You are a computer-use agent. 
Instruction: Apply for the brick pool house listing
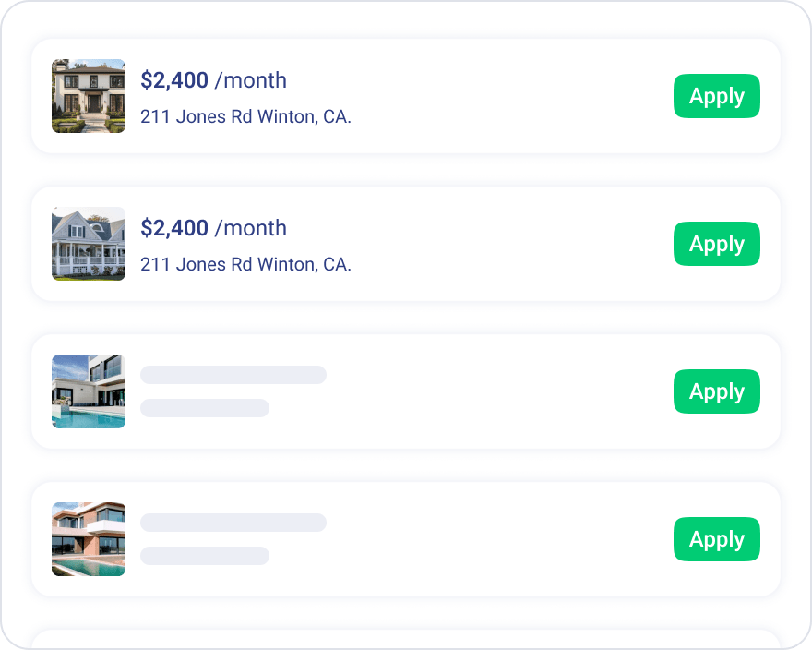(x=716, y=539)
